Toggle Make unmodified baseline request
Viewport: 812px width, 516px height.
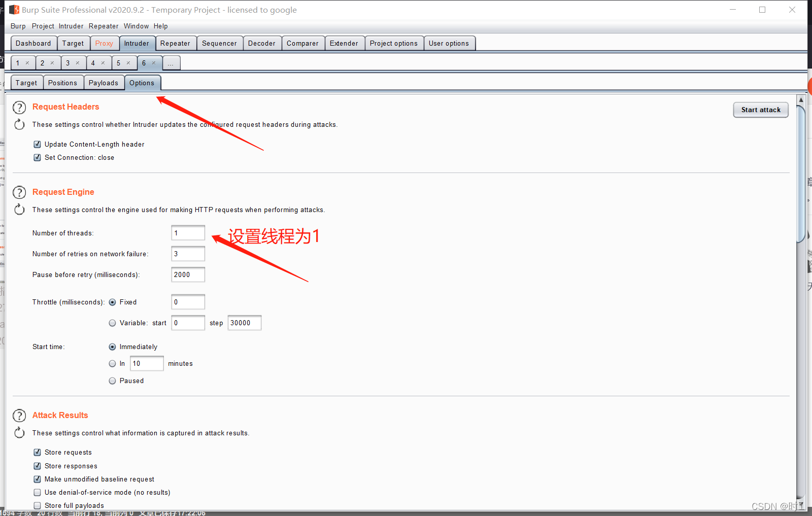37,479
